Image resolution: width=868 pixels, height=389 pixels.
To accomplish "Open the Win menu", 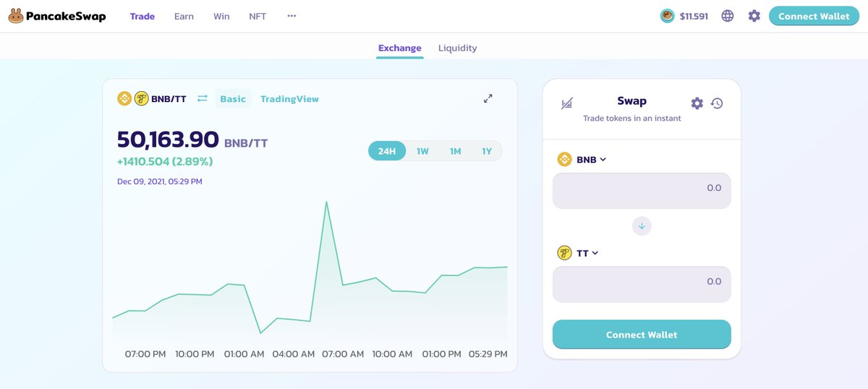I will pyautogui.click(x=221, y=16).
